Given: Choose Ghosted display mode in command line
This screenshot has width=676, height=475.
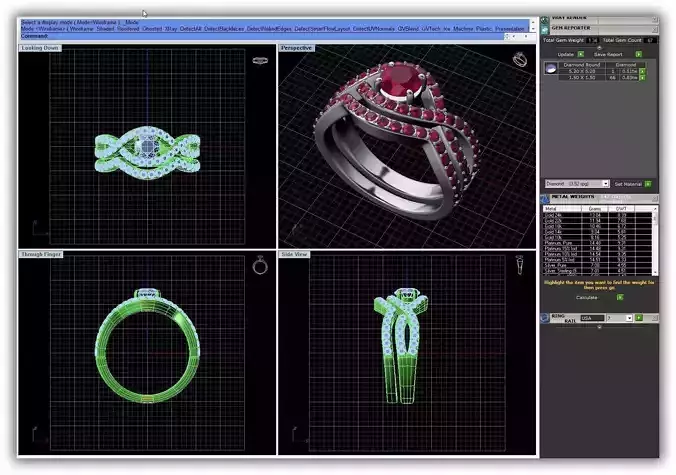Looking at the screenshot, I should pyautogui.click(x=152, y=28).
